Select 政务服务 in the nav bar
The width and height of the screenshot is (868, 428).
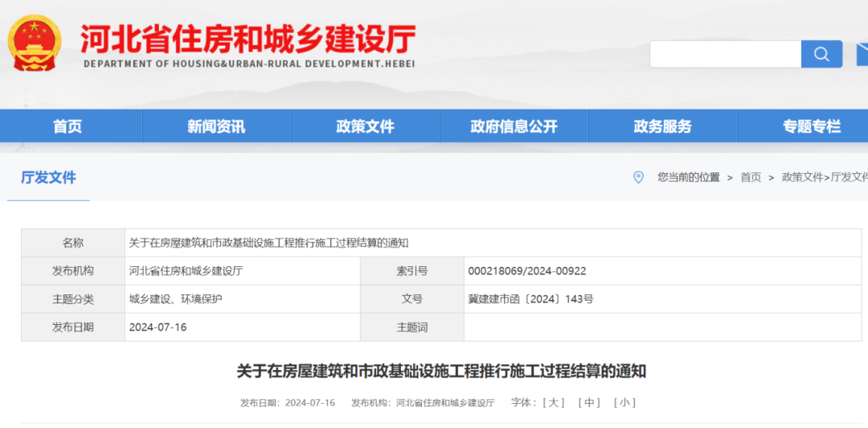click(662, 126)
